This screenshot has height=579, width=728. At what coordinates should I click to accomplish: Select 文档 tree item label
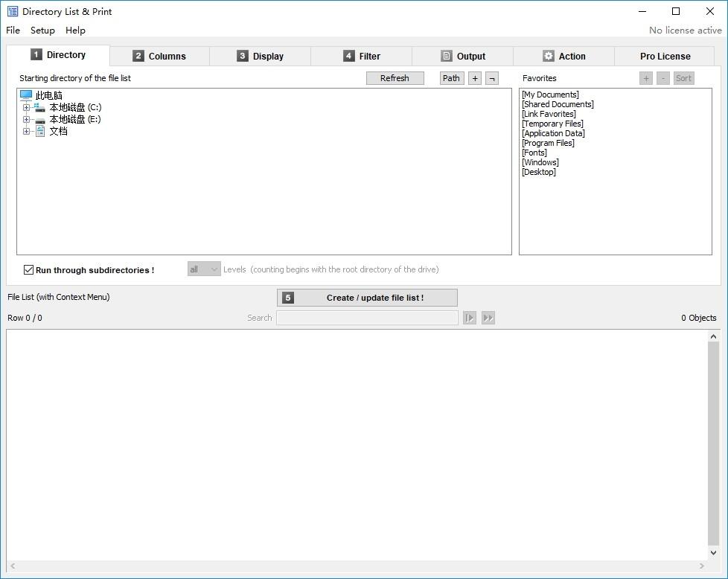click(x=59, y=132)
